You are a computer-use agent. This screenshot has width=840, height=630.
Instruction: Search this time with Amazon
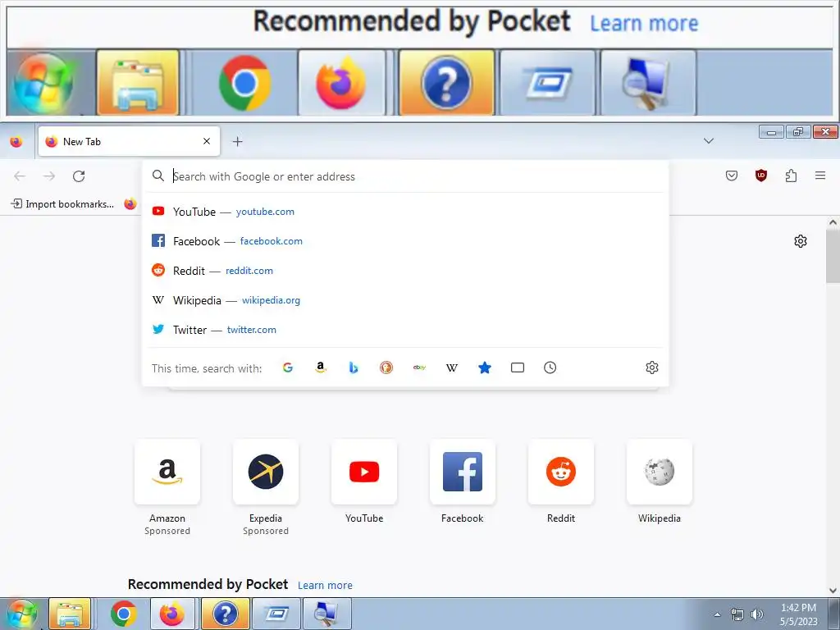click(x=321, y=367)
